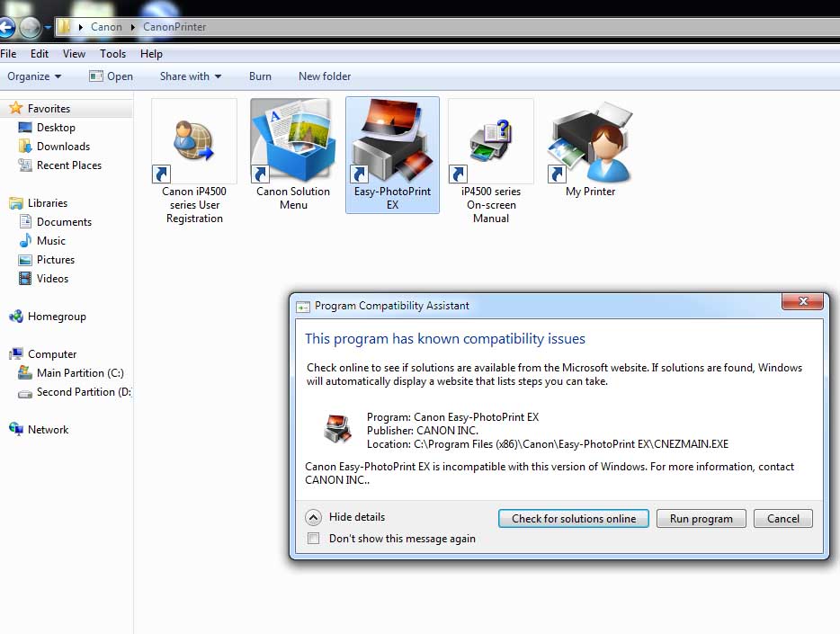Click the Back navigation arrow
The width and height of the screenshot is (840, 634).
(6, 28)
